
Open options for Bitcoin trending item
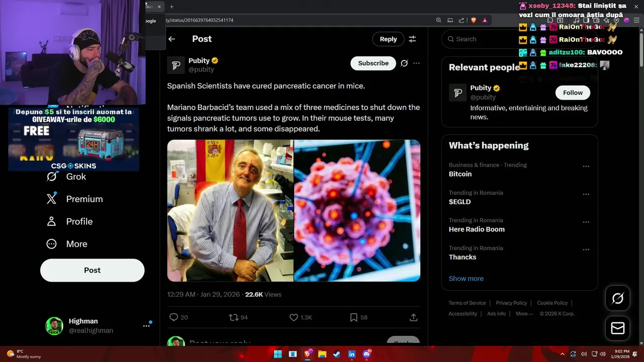[x=586, y=166]
